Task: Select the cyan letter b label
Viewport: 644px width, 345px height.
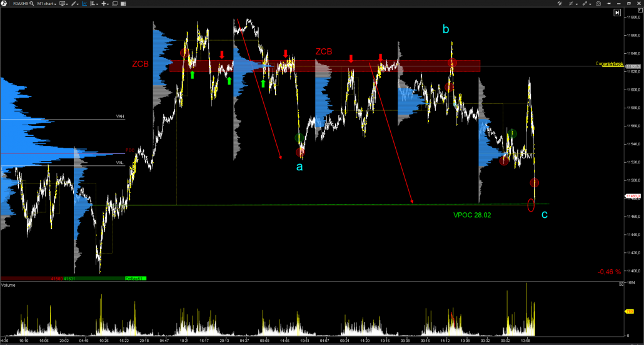Action: point(446,29)
